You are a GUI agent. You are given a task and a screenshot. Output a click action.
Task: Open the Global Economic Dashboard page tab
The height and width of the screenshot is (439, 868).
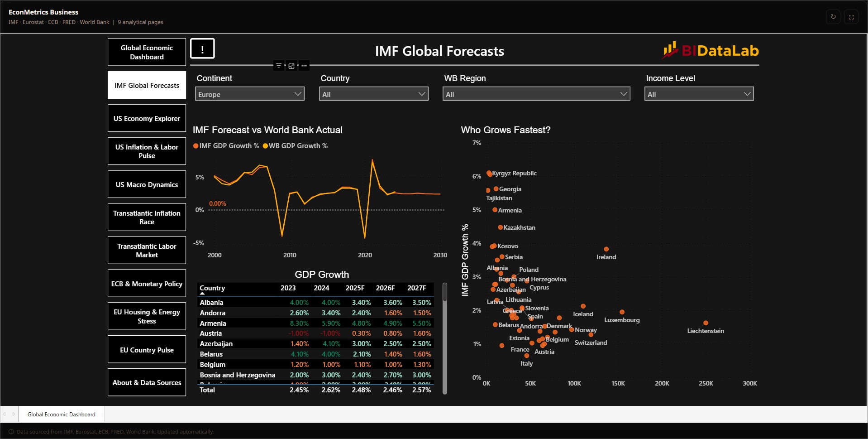(x=62, y=414)
